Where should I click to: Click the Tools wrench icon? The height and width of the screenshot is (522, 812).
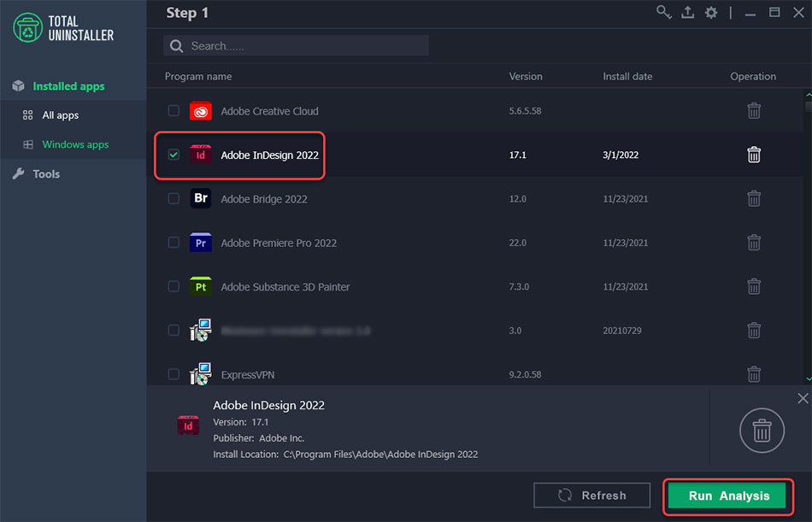[19, 174]
